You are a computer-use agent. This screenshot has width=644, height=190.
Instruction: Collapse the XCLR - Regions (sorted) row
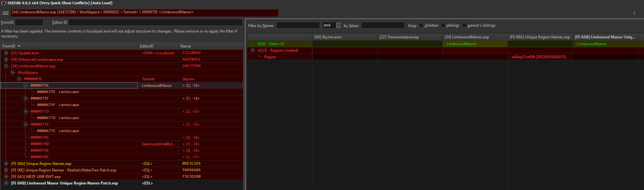click(252, 50)
